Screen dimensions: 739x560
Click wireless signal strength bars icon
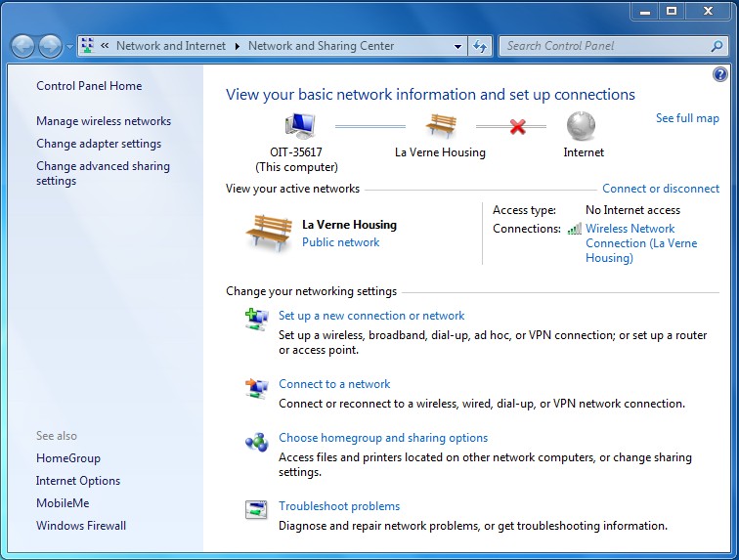click(x=575, y=229)
